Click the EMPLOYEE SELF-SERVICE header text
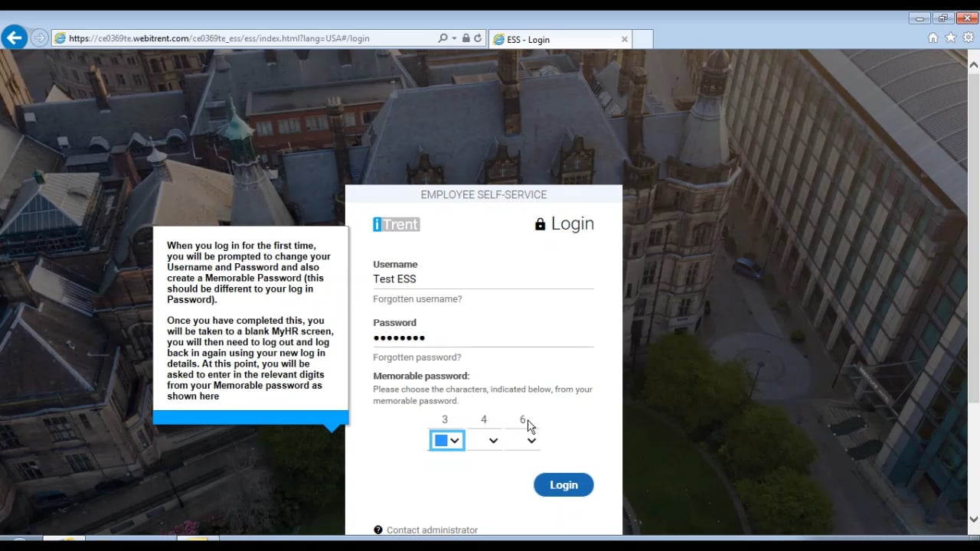Image resolution: width=980 pixels, height=551 pixels. (x=484, y=195)
